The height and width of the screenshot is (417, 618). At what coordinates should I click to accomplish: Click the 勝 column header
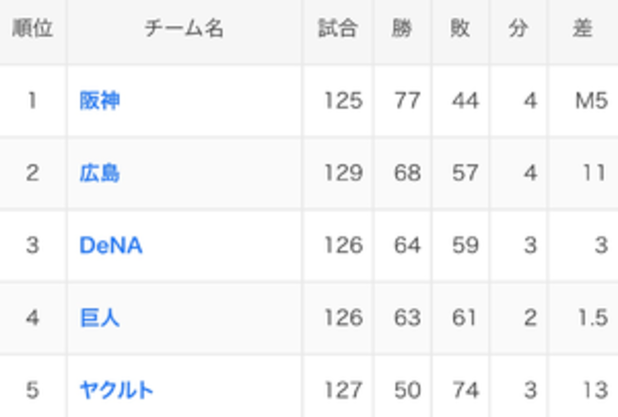[402, 28]
